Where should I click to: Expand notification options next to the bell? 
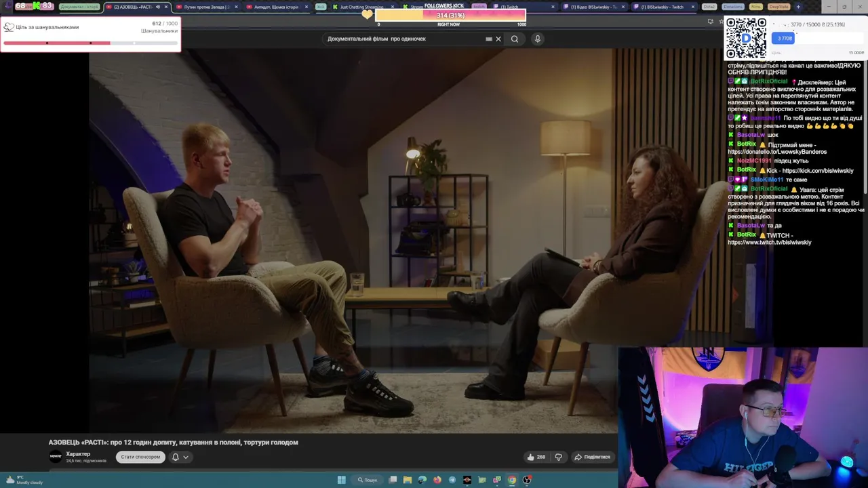(186, 457)
